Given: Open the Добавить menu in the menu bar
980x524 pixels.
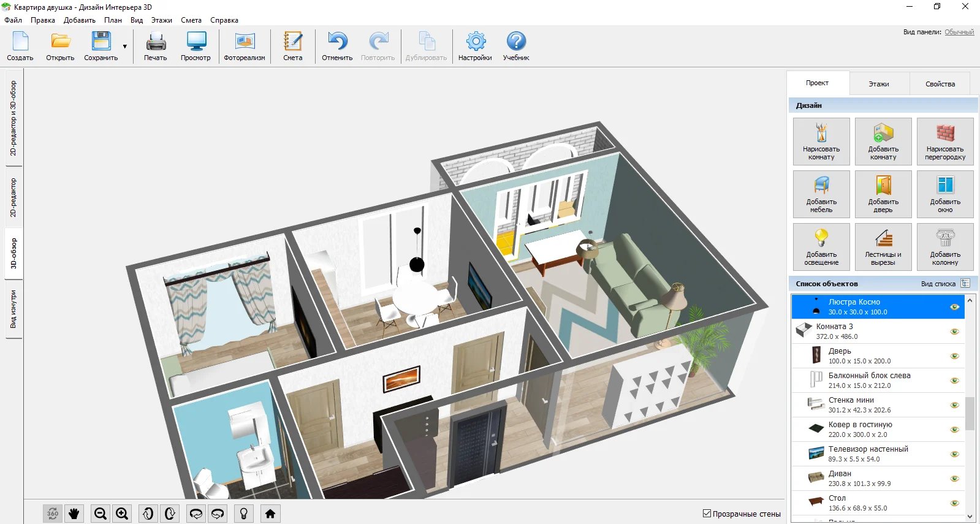Looking at the screenshot, I should coord(80,20).
